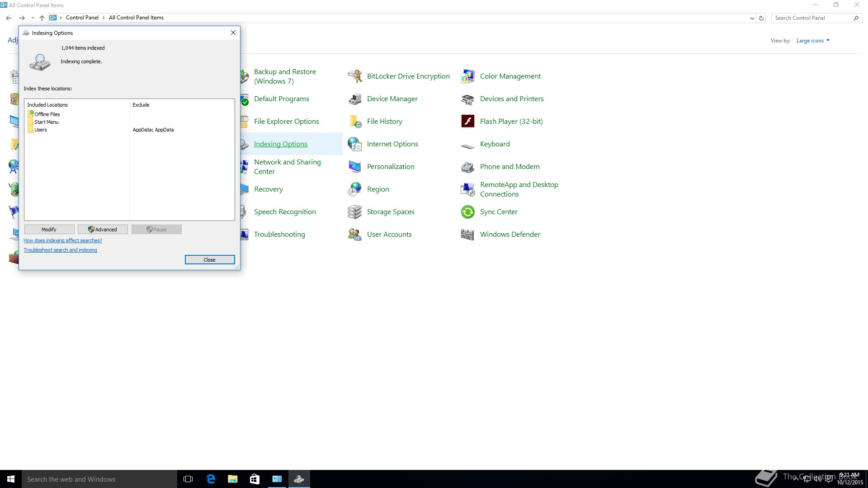Viewport: 868px width, 488px height.
Task: Open "Troubleshoot search and indexing" link
Action: click(x=60, y=250)
